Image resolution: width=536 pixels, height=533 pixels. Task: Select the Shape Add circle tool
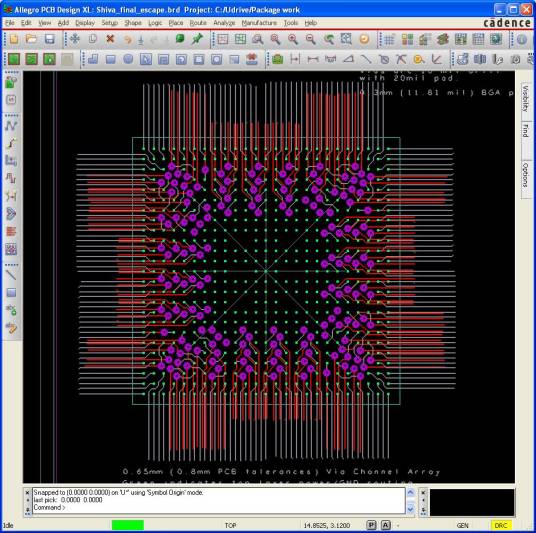(x=128, y=59)
